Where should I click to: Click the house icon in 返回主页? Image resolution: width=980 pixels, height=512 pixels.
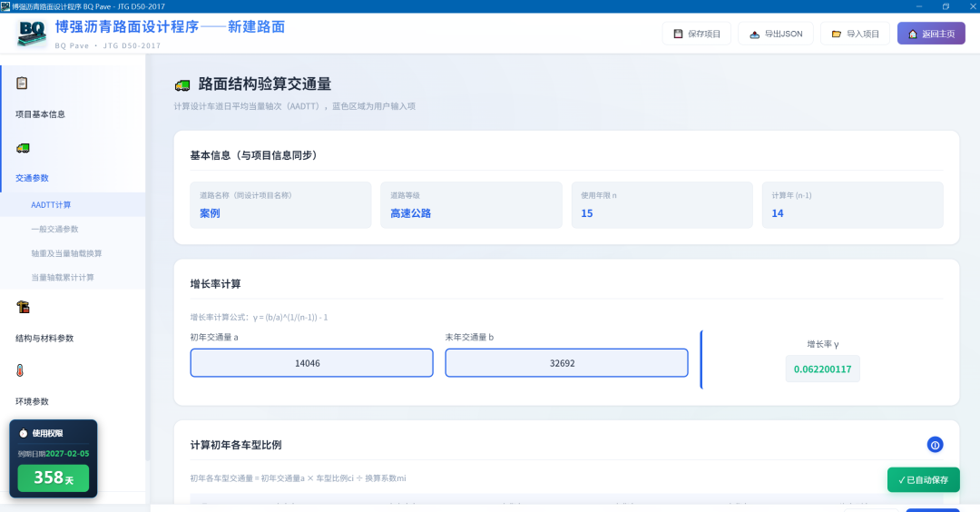click(913, 34)
